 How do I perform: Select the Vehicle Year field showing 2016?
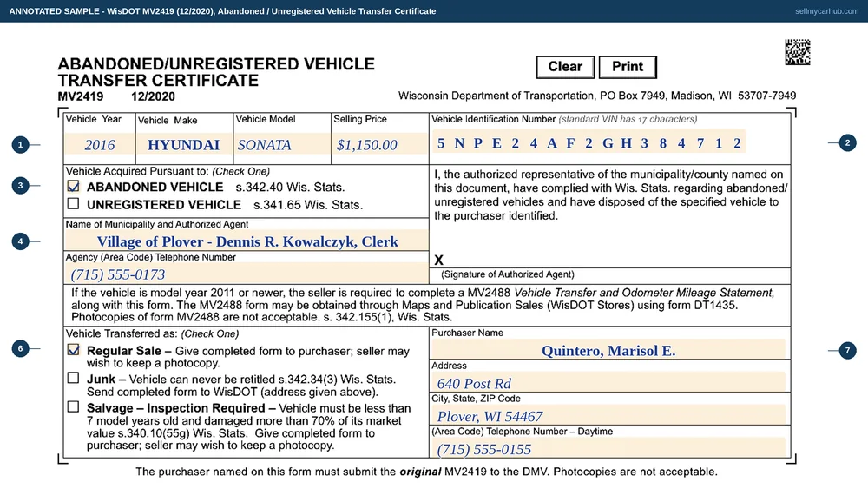tap(100, 144)
